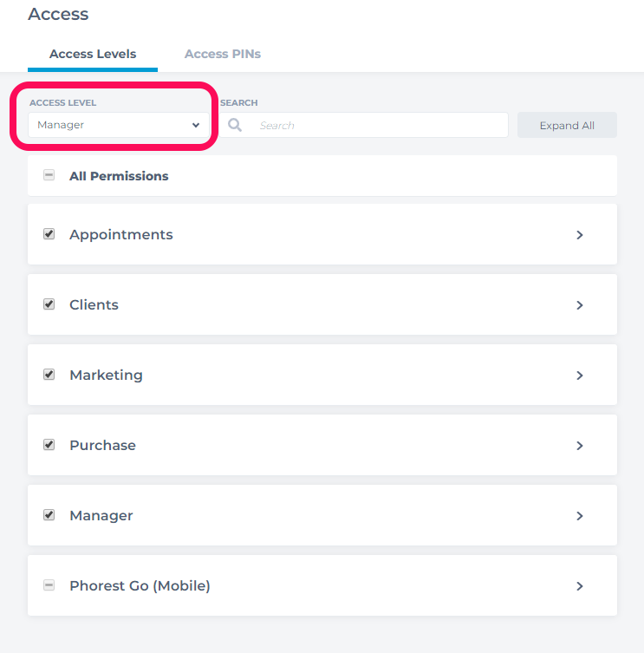This screenshot has width=644, height=653.
Task: Expand the Purchase permissions chevron
Action: 580,446
